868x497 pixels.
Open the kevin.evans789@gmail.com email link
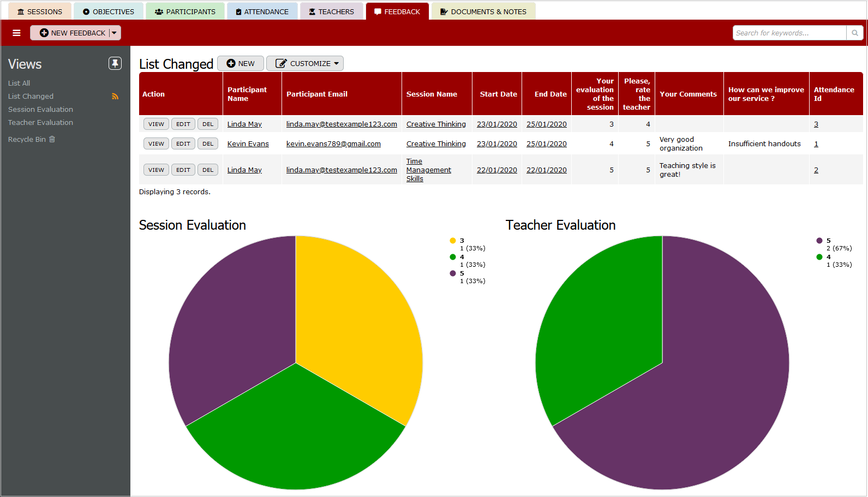click(x=333, y=144)
